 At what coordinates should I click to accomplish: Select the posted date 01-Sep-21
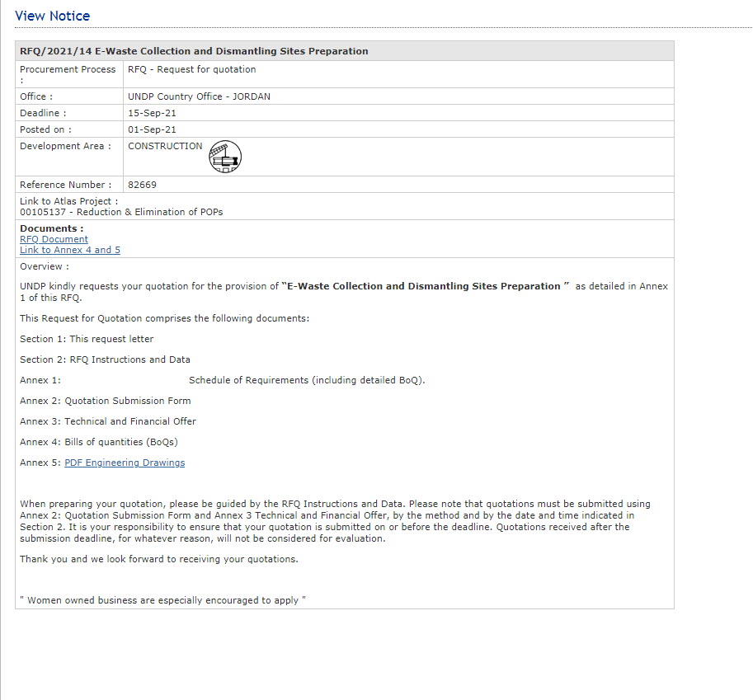(x=152, y=129)
